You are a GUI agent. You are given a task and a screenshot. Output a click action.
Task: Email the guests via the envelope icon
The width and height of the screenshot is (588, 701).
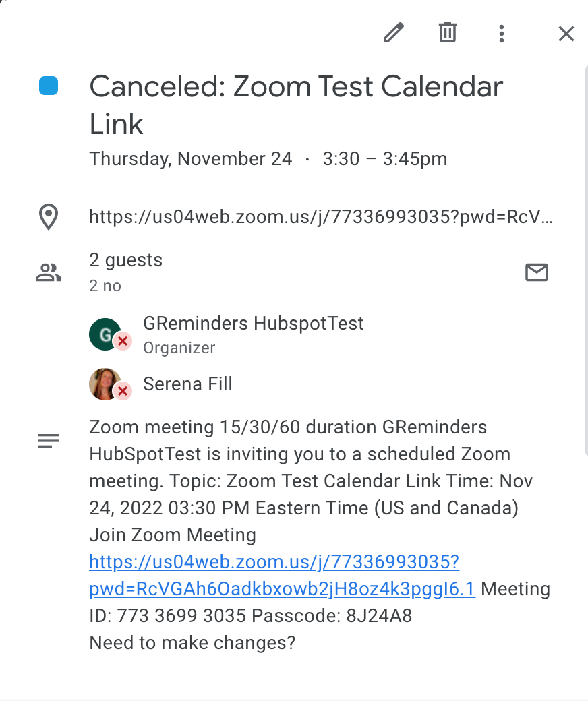(537, 272)
